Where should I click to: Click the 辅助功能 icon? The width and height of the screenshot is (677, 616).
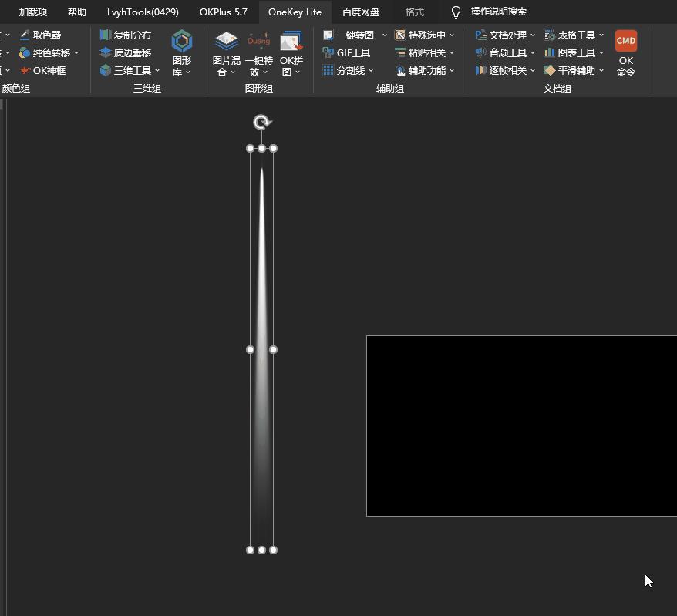pos(400,70)
